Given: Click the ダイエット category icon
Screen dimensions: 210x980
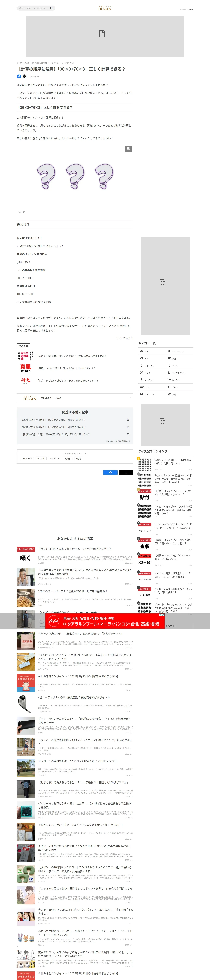Looking at the screenshot, I should coord(142,394).
